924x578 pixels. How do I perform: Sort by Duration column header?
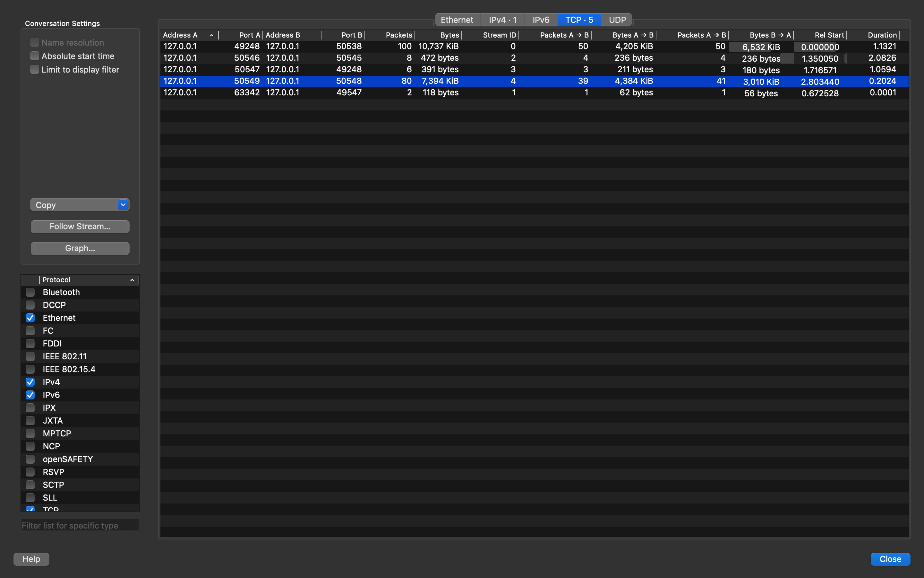coord(874,35)
